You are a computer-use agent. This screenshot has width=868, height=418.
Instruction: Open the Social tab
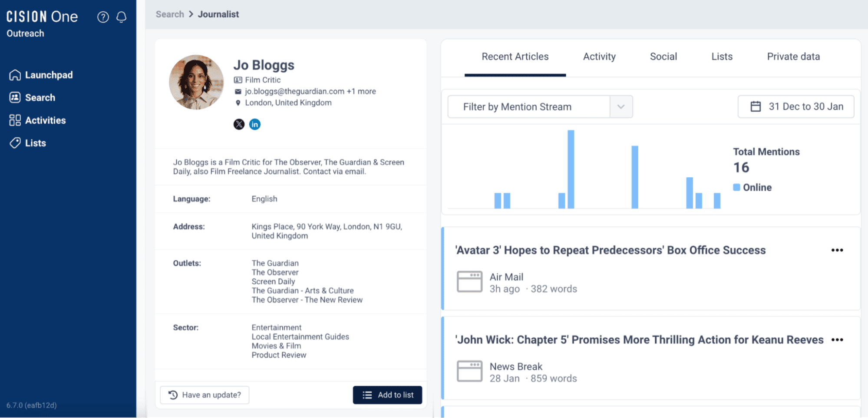pos(663,56)
